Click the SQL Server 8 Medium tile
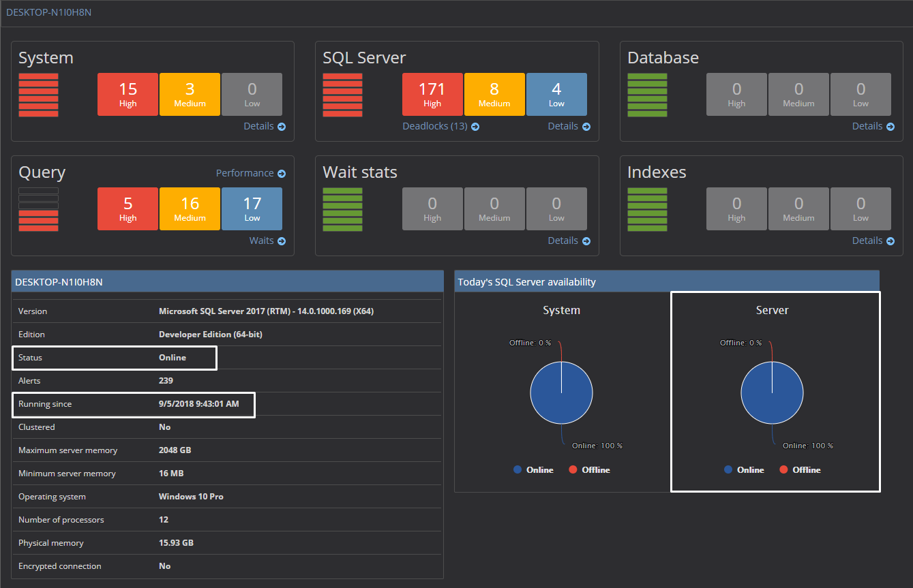The height and width of the screenshot is (588, 913). (x=494, y=94)
